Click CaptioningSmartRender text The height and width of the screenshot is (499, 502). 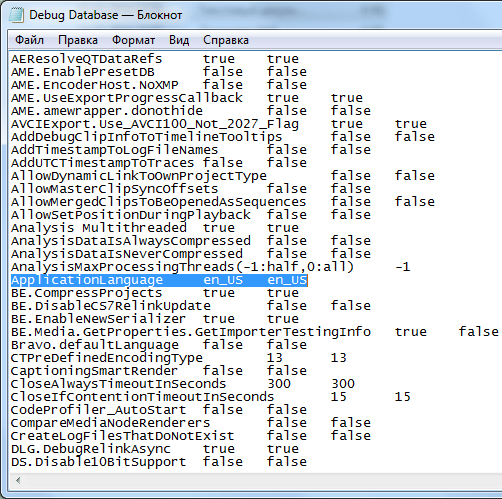(x=94, y=371)
